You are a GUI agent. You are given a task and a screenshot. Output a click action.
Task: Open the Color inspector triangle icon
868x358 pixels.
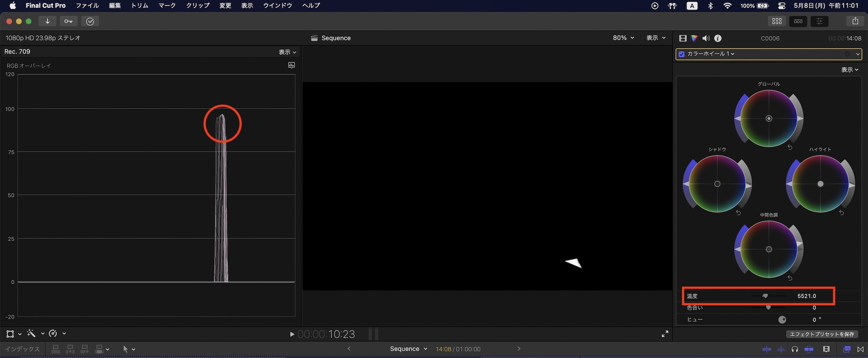694,38
